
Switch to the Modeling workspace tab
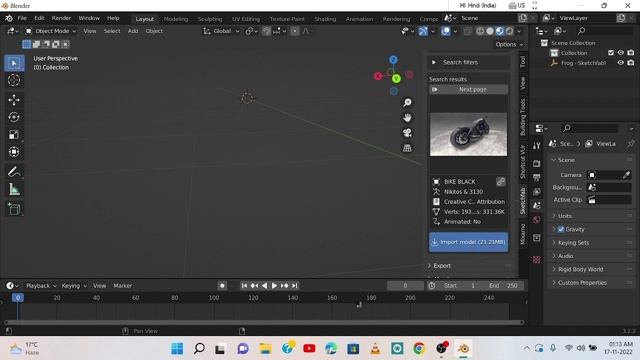coord(176,19)
